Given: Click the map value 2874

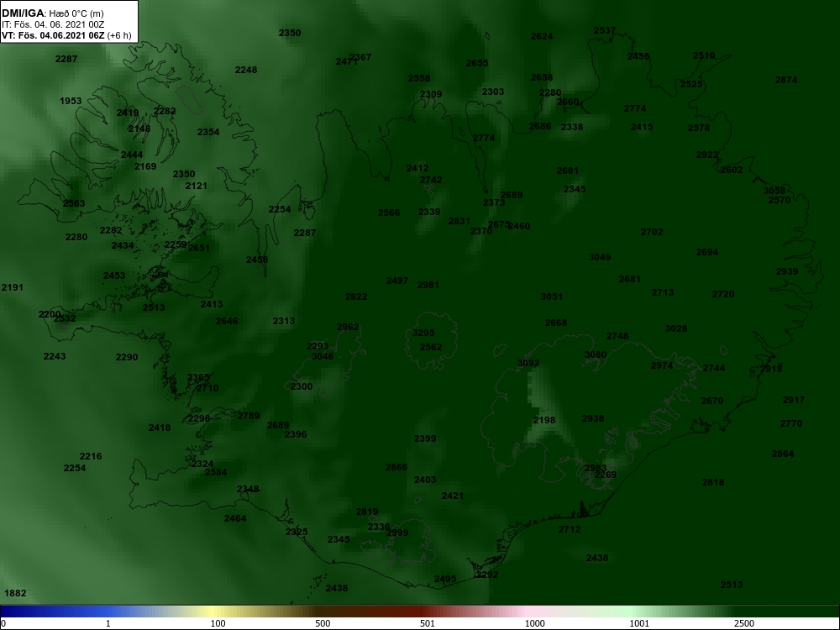Looking at the screenshot, I should [786, 80].
